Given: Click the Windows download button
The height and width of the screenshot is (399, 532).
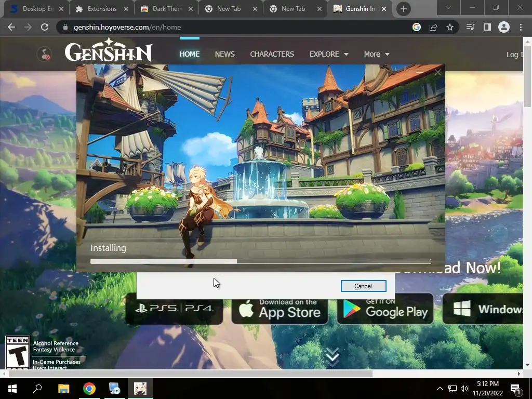Looking at the screenshot, I should coord(483,309).
